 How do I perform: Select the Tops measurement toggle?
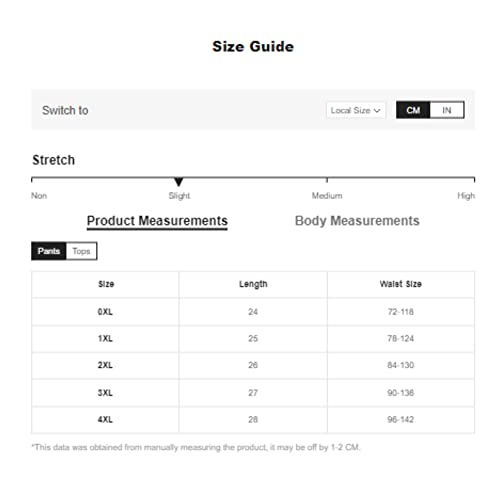pyautogui.click(x=81, y=251)
